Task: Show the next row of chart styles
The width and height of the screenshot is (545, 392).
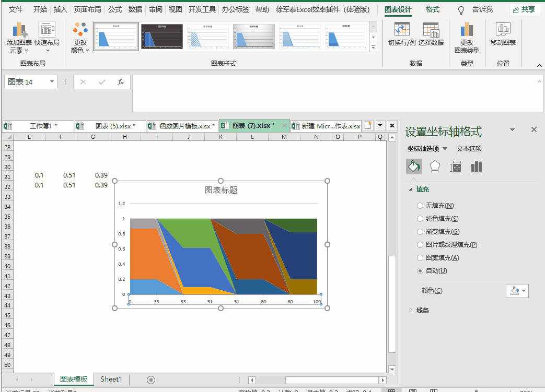Action: coord(373,37)
